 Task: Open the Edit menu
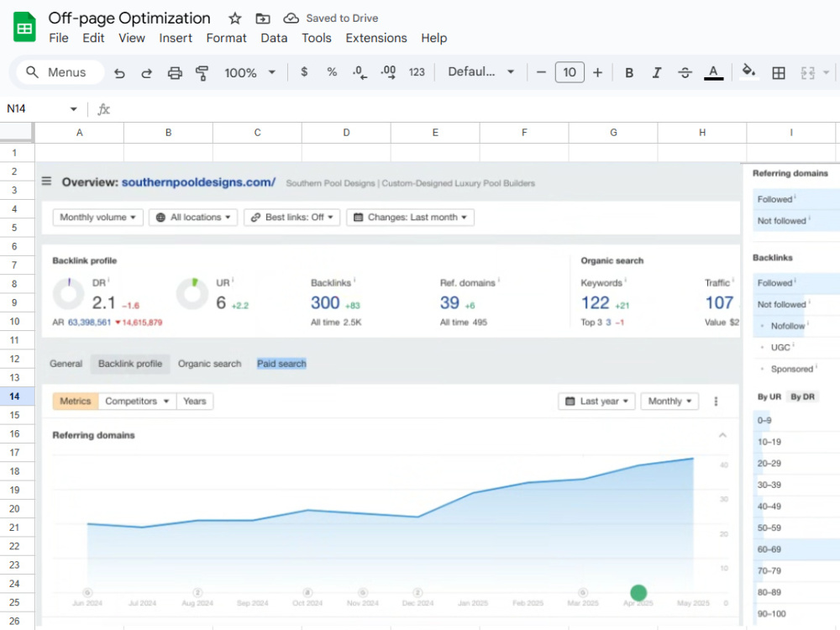[93, 38]
